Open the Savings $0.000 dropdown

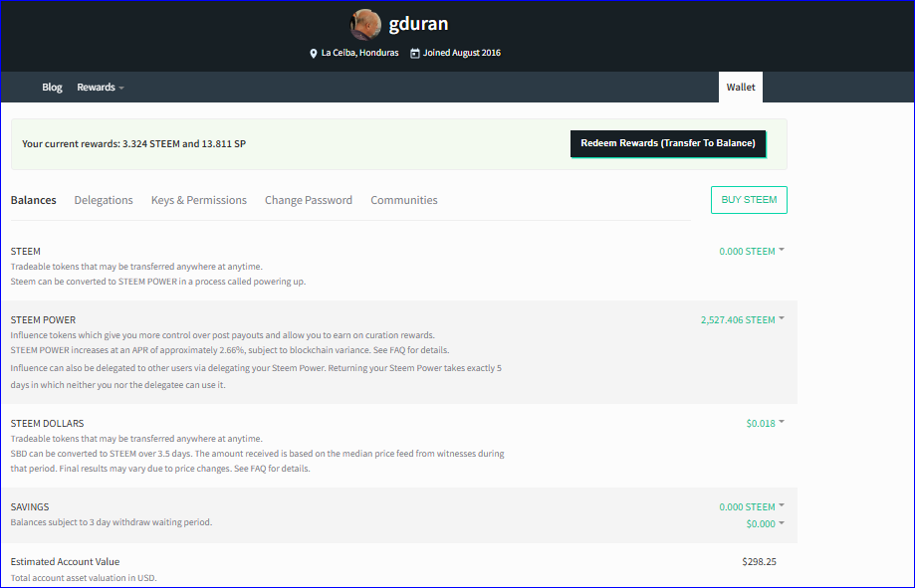click(x=765, y=524)
